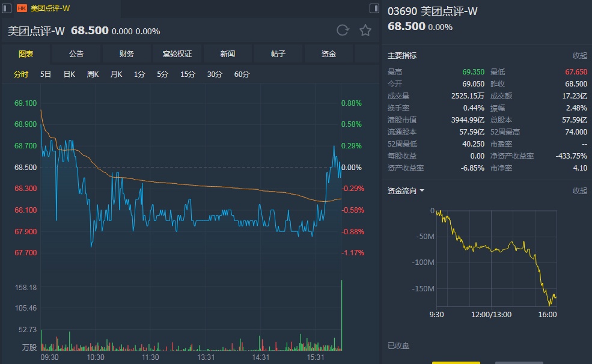The image size is (592, 364).
Task: Select 30分 interval
Action: pos(215,74)
